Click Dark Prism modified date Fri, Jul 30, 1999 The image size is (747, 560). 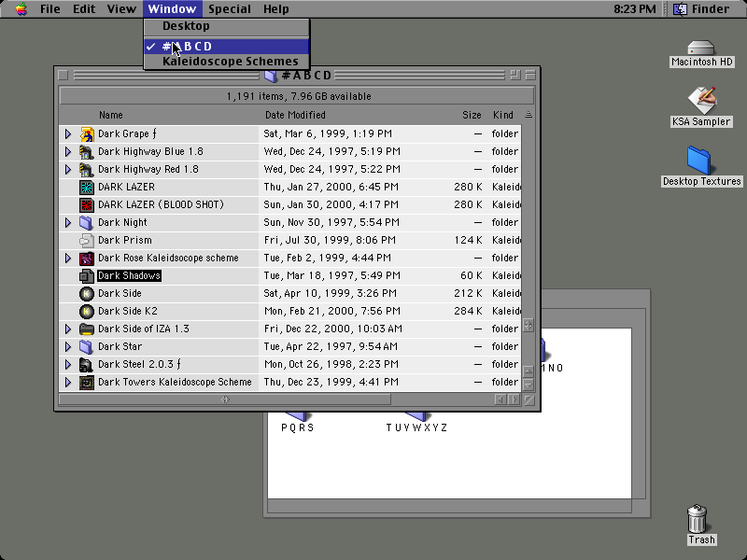click(330, 240)
